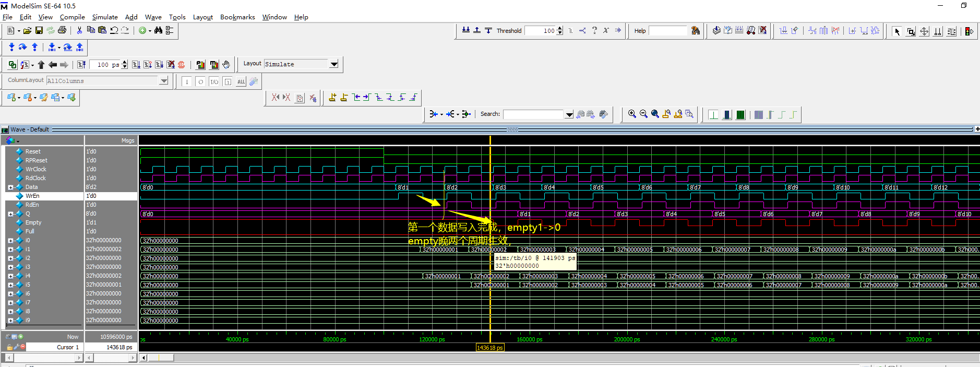Click the Find binoculars icon
This screenshot has height=367, width=980.
tap(158, 31)
